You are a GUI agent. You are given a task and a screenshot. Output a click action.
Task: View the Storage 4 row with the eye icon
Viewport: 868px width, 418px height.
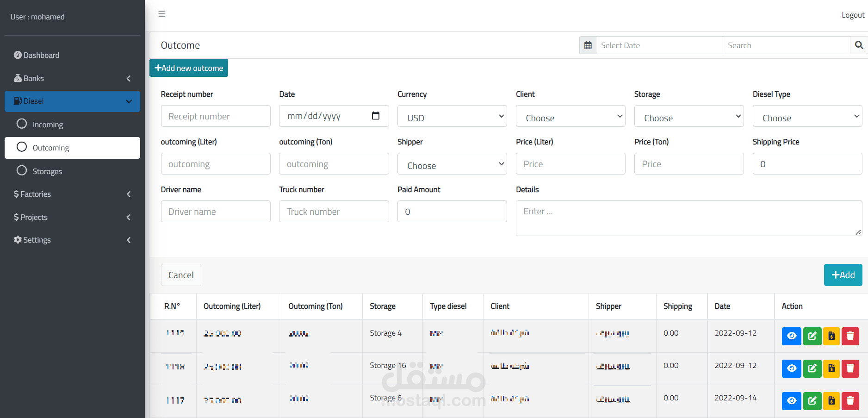coord(791,336)
